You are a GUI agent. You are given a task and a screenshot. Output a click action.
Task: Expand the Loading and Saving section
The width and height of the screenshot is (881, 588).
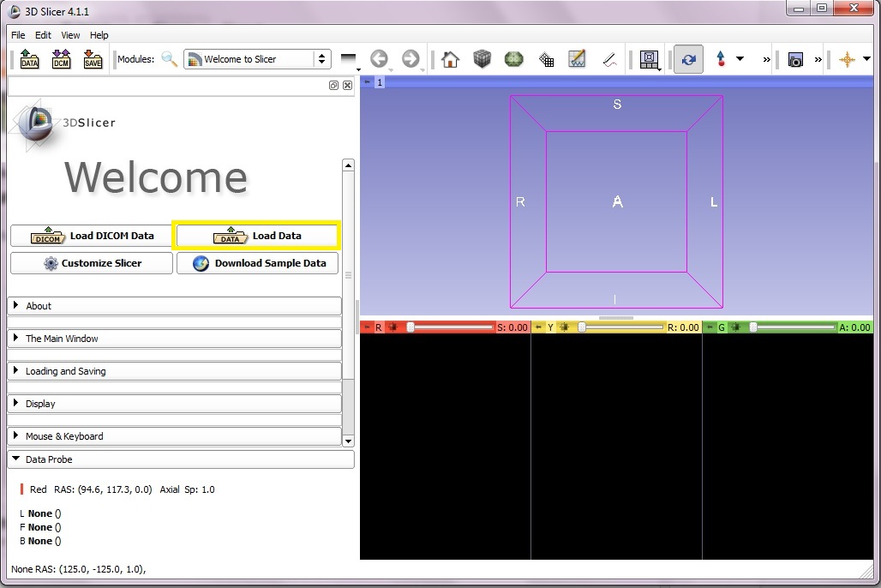click(x=174, y=371)
